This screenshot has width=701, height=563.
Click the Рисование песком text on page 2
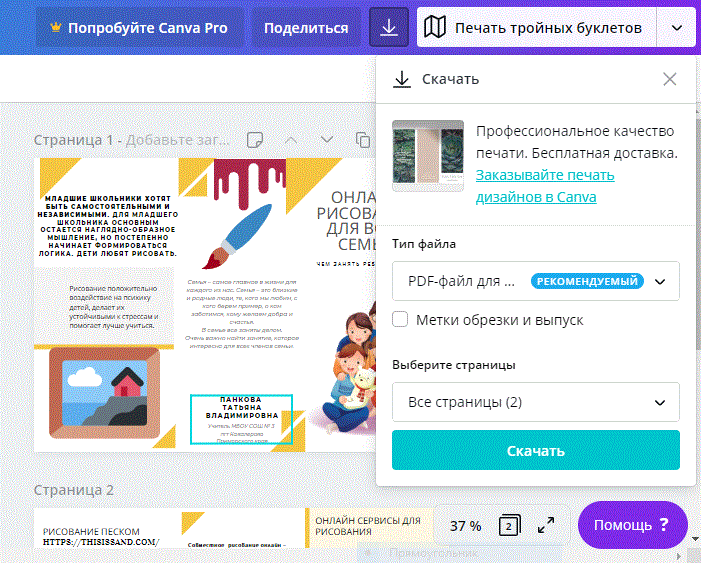91,532
